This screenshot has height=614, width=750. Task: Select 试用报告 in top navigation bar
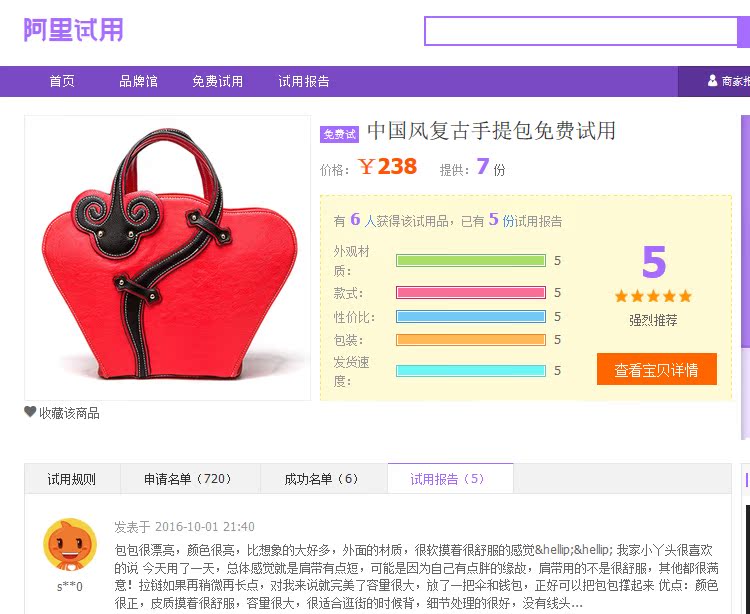[304, 81]
